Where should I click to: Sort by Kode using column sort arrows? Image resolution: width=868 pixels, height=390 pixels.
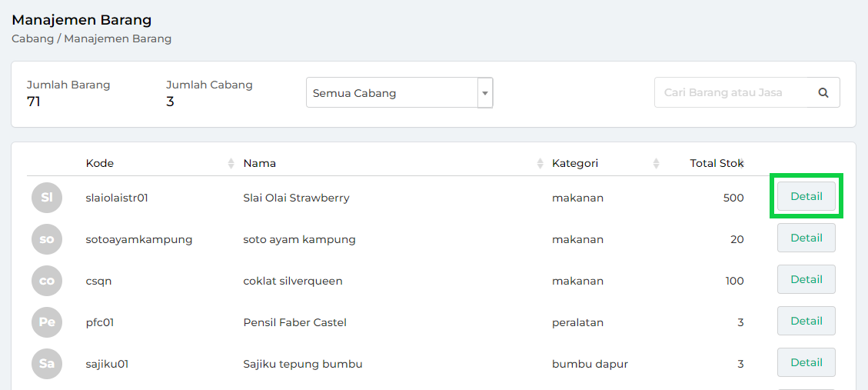coord(231,163)
